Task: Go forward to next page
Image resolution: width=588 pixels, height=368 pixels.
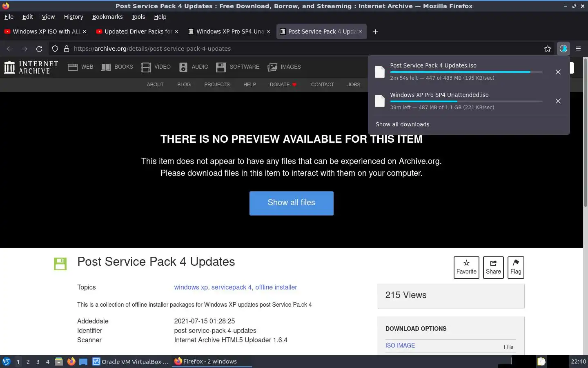Action: point(24,49)
